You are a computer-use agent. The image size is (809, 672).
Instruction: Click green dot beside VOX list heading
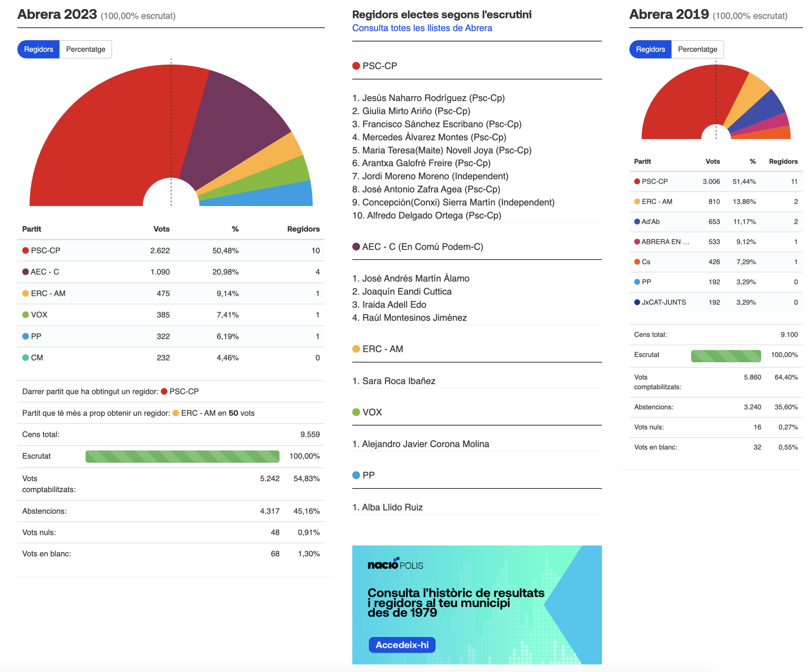coord(356,412)
